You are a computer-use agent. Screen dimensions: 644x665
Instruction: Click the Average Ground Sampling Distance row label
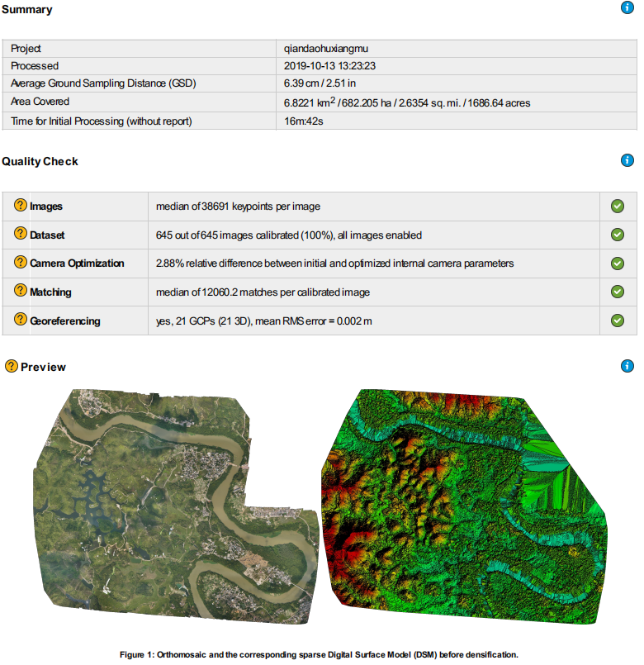click(103, 83)
